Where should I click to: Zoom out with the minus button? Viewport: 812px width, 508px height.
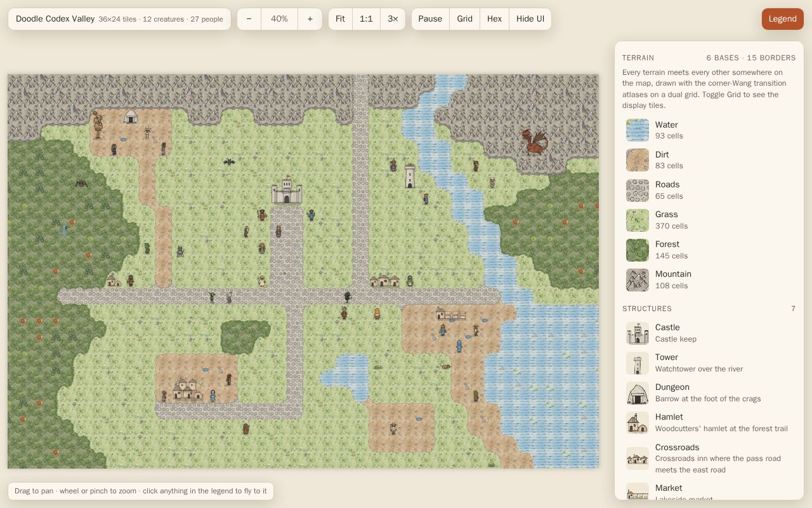(249, 19)
